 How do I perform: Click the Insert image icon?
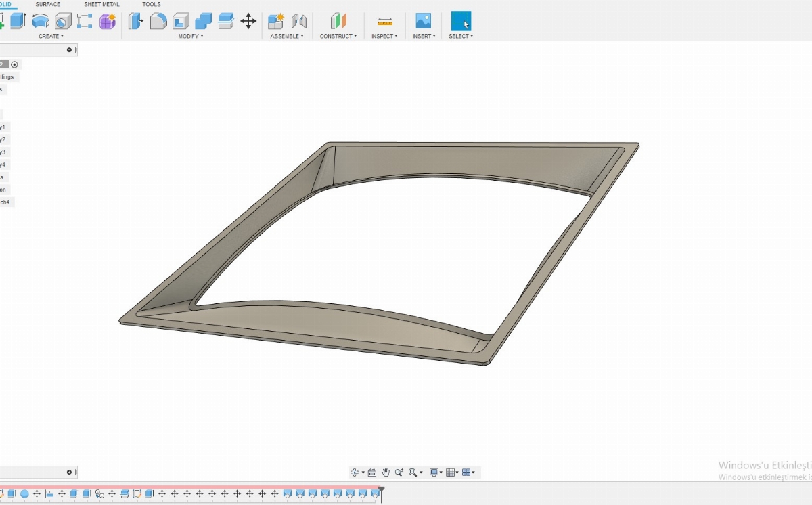(x=424, y=21)
